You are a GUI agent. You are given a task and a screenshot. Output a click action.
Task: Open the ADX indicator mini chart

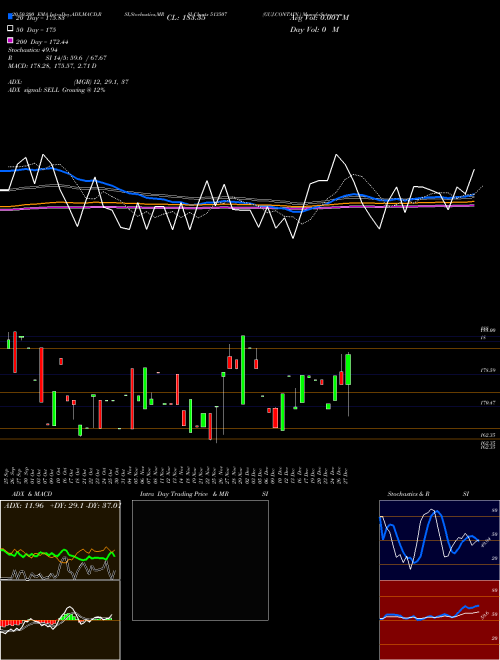(x=60, y=540)
